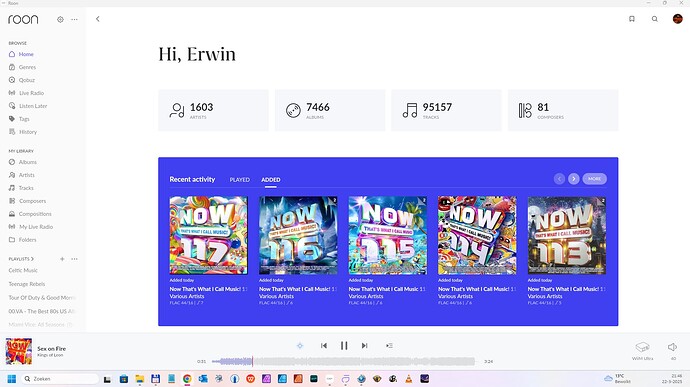Open Artists in My Library
The image size is (690, 387).
[x=22, y=175]
